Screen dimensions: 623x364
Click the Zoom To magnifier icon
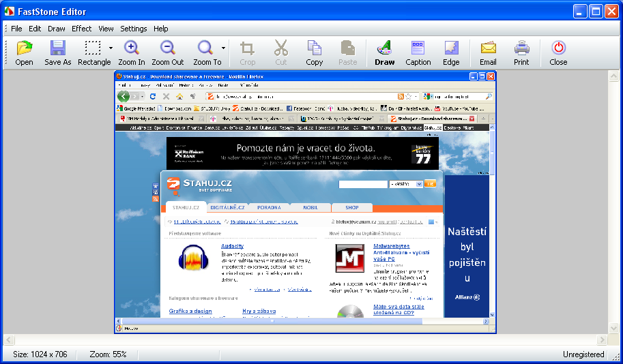click(x=205, y=48)
